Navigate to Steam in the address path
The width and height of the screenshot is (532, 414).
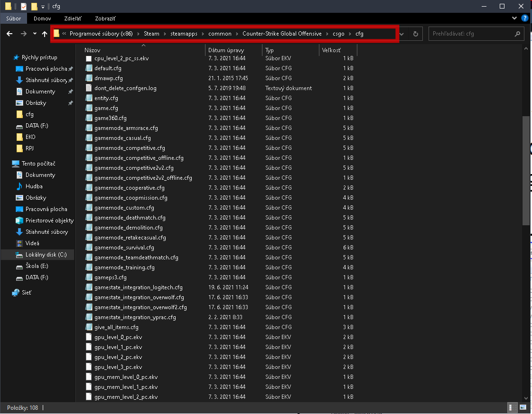click(x=151, y=34)
